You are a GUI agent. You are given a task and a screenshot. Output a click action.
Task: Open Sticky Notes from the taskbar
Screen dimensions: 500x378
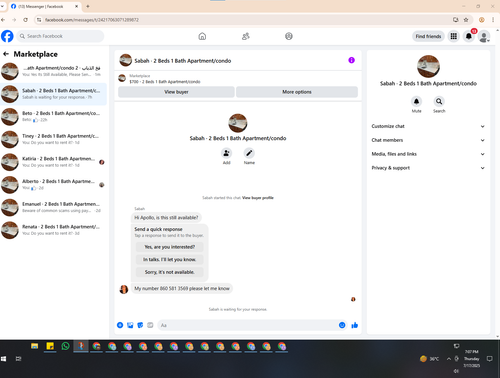click(50, 346)
